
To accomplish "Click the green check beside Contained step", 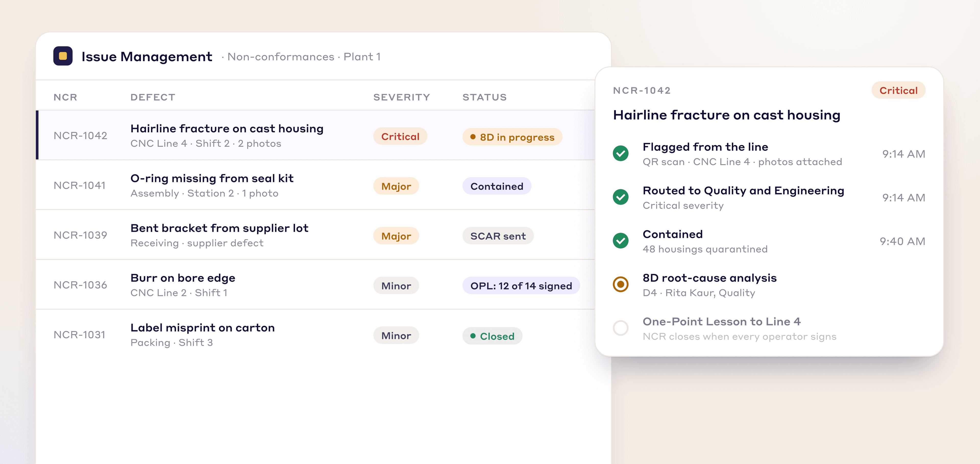I will tap(620, 241).
